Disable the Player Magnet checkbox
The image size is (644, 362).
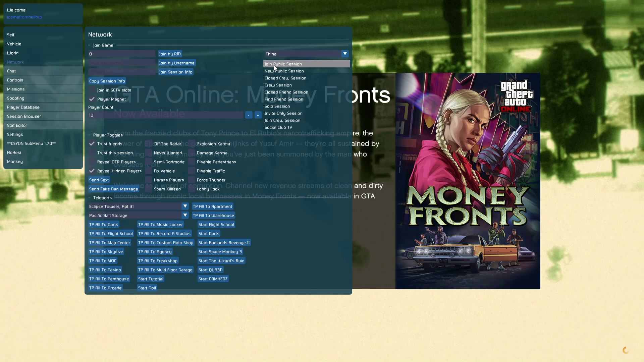click(92, 99)
